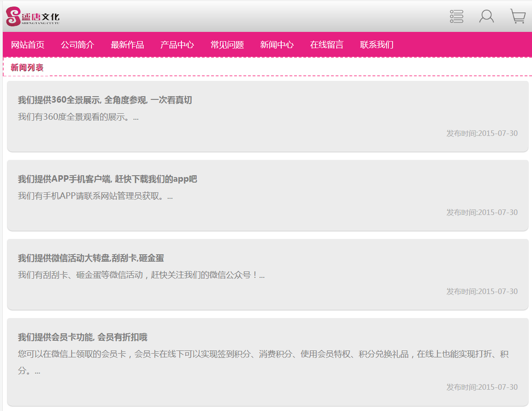Open the APP手机客户端 news headline
The height and width of the screenshot is (411, 532).
click(107, 179)
